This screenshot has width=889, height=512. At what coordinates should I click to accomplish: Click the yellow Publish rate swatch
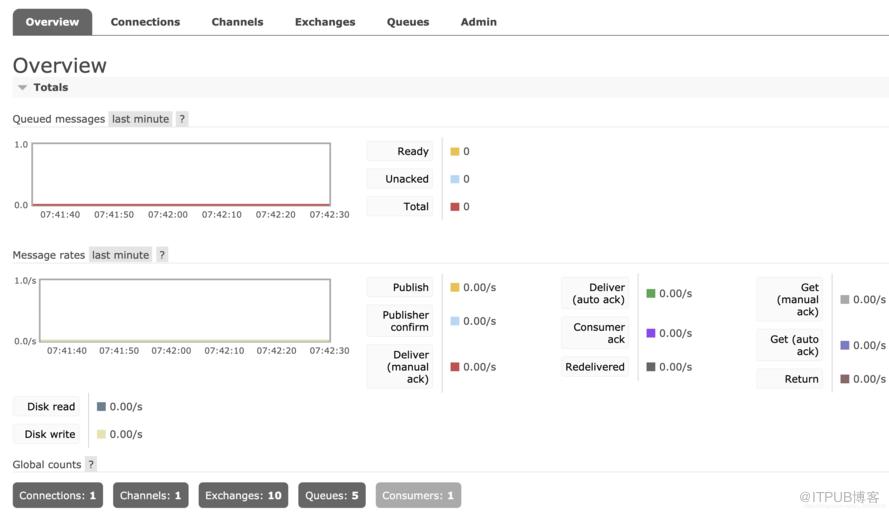[455, 287]
